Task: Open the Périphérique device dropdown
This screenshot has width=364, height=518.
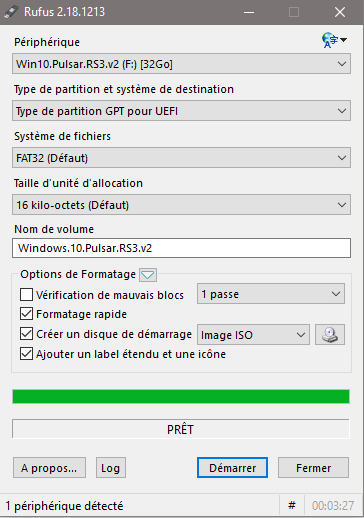Action: [181, 64]
